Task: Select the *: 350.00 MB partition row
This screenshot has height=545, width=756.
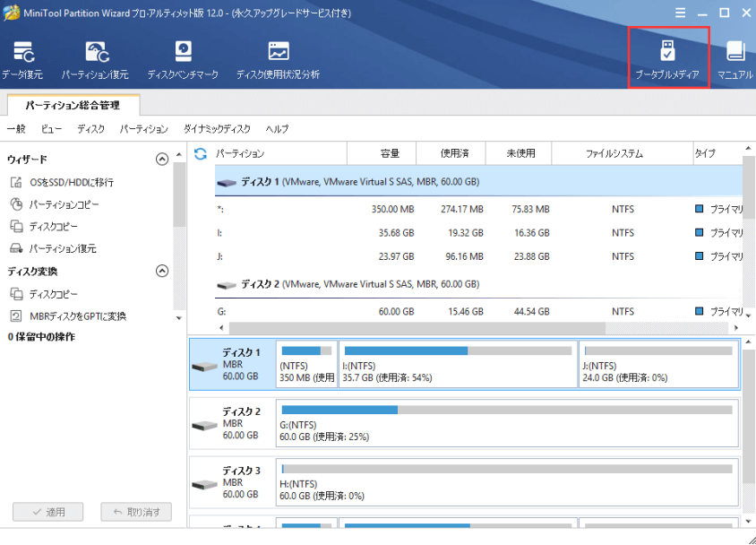Action: 478,209
